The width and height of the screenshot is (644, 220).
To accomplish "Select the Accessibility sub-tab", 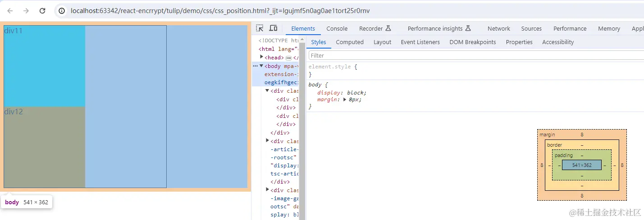I will coord(558,42).
